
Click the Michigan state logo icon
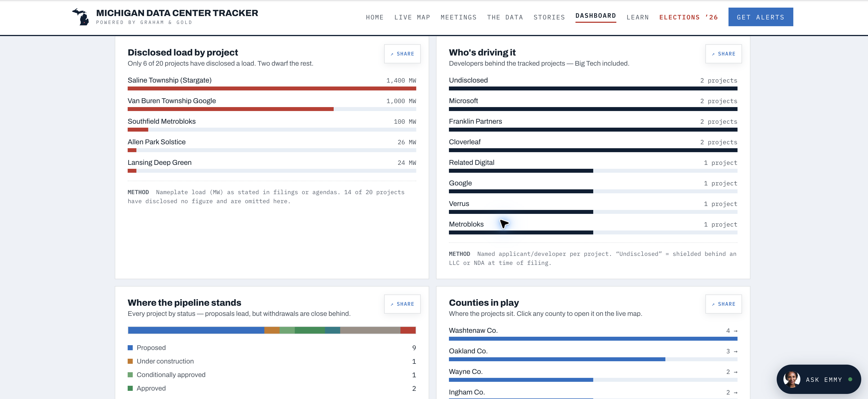[x=81, y=17]
